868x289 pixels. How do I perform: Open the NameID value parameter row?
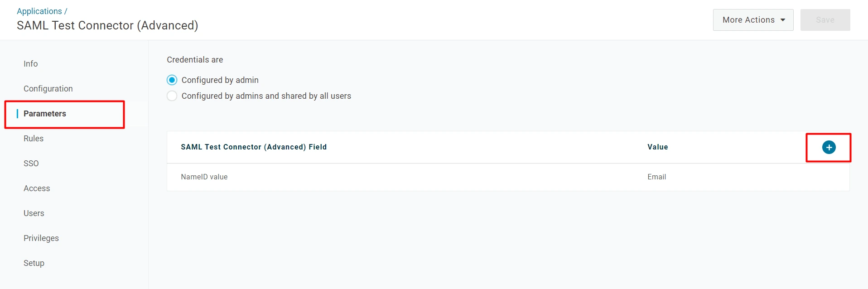tap(204, 177)
